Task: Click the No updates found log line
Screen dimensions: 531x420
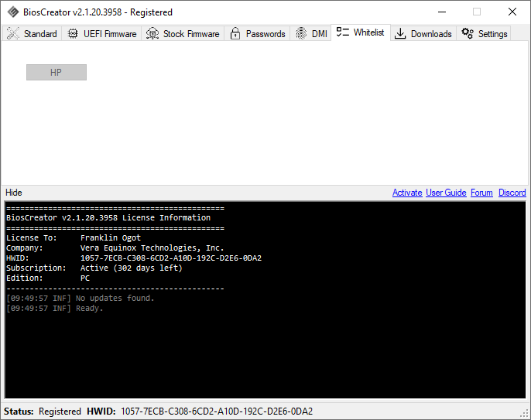Action: point(81,298)
